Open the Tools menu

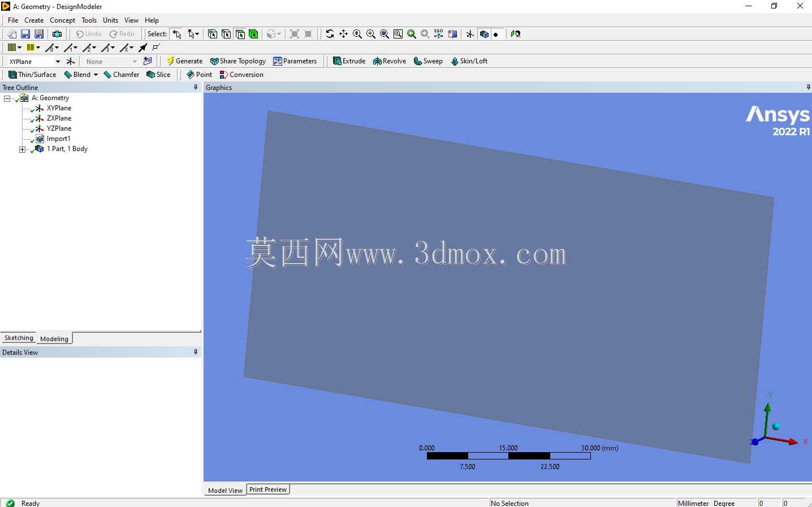(89, 20)
